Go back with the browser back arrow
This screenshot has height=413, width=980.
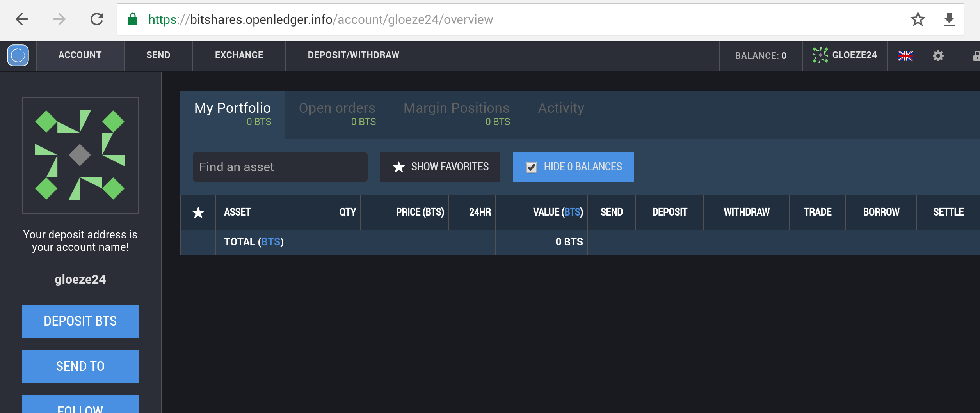[x=22, y=19]
